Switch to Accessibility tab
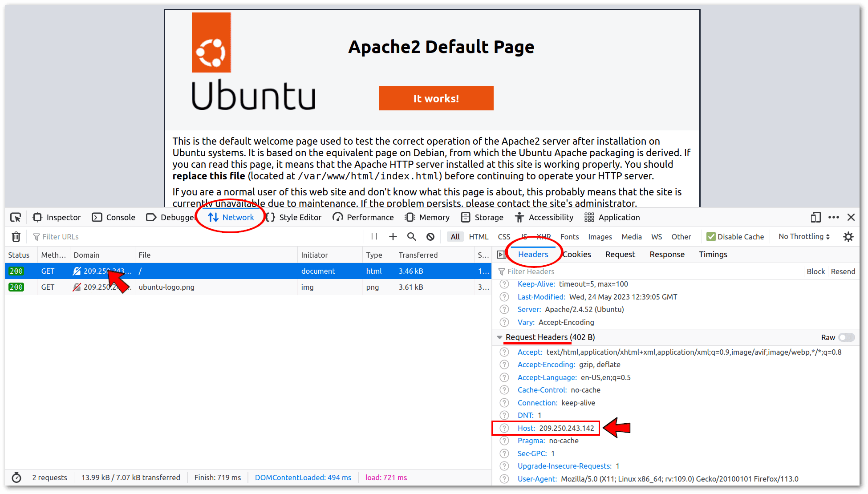 coord(544,217)
